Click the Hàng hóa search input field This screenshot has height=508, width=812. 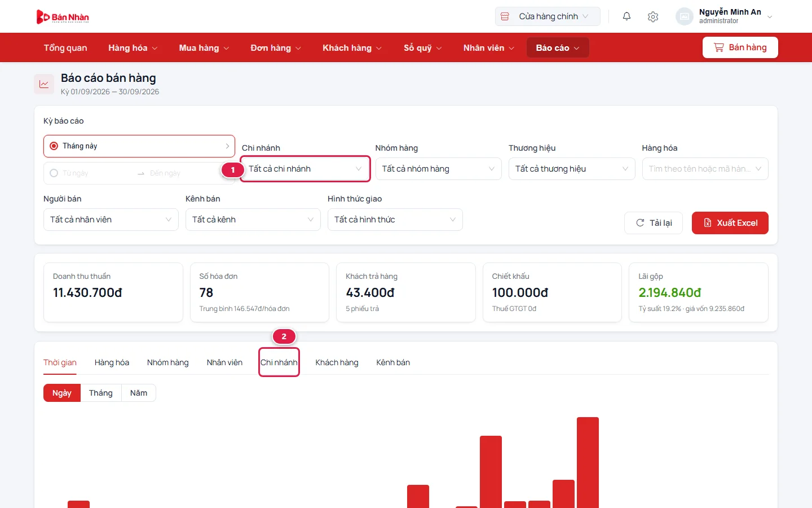click(705, 169)
